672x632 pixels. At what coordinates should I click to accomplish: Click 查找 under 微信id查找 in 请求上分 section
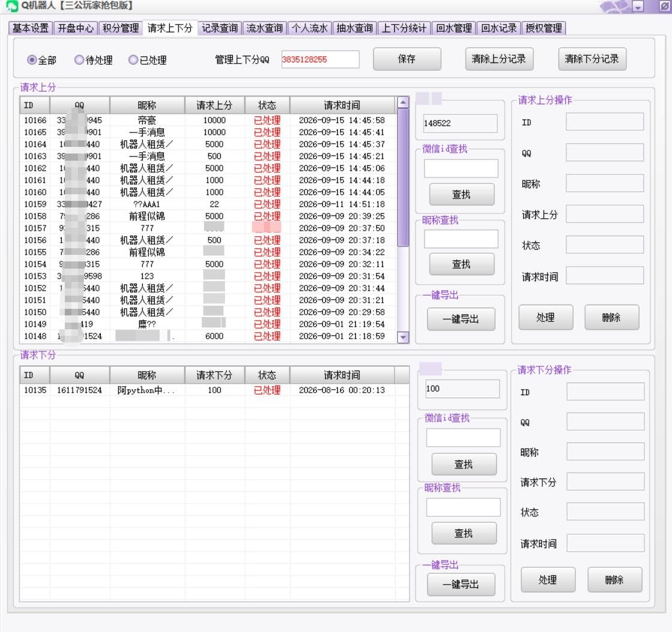461,195
